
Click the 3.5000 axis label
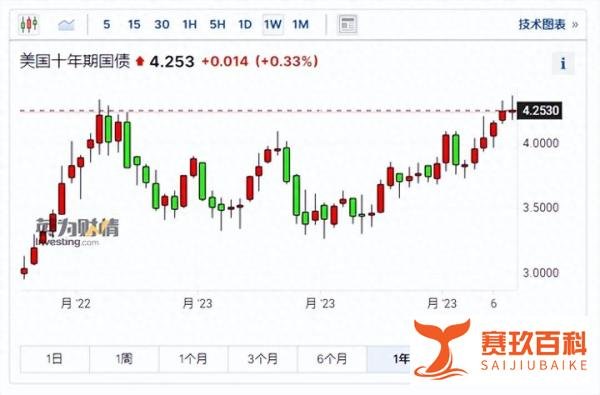[541, 207]
